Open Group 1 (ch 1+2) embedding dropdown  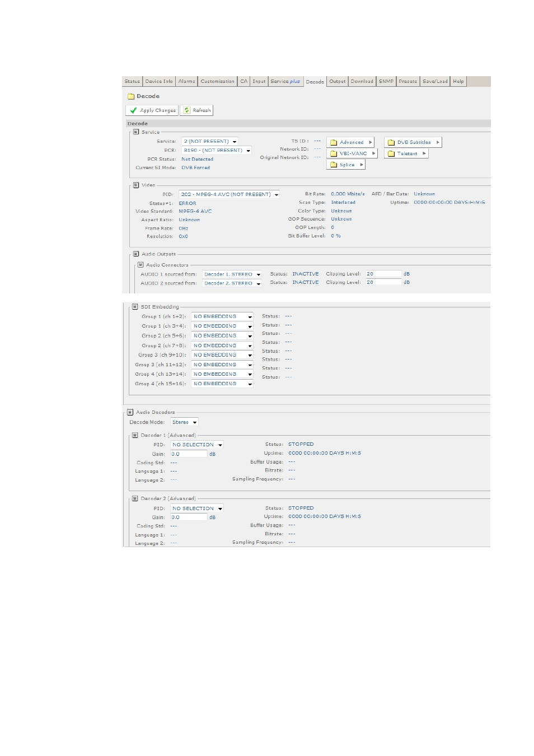coord(222,316)
